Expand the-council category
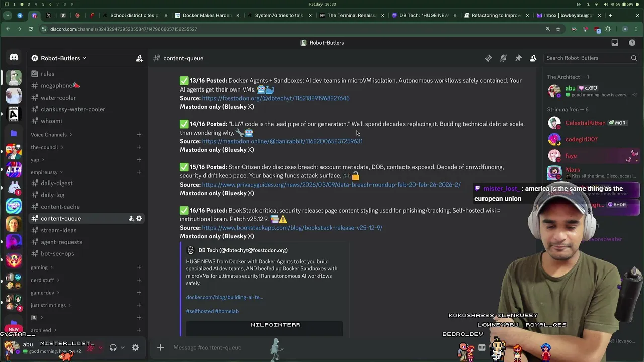The height and width of the screenshot is (362, 644). click(x=47, y=147)
